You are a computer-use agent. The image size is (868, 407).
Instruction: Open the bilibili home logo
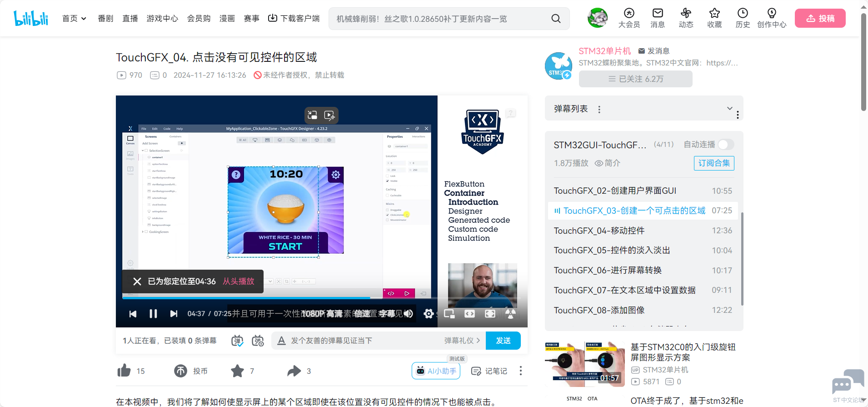click(31, 18)
